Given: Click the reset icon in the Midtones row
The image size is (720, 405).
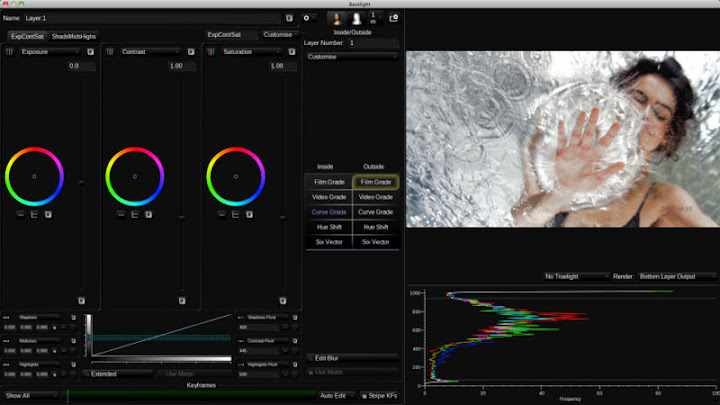Looking at the screenshot, I should (x=73, y=341).
